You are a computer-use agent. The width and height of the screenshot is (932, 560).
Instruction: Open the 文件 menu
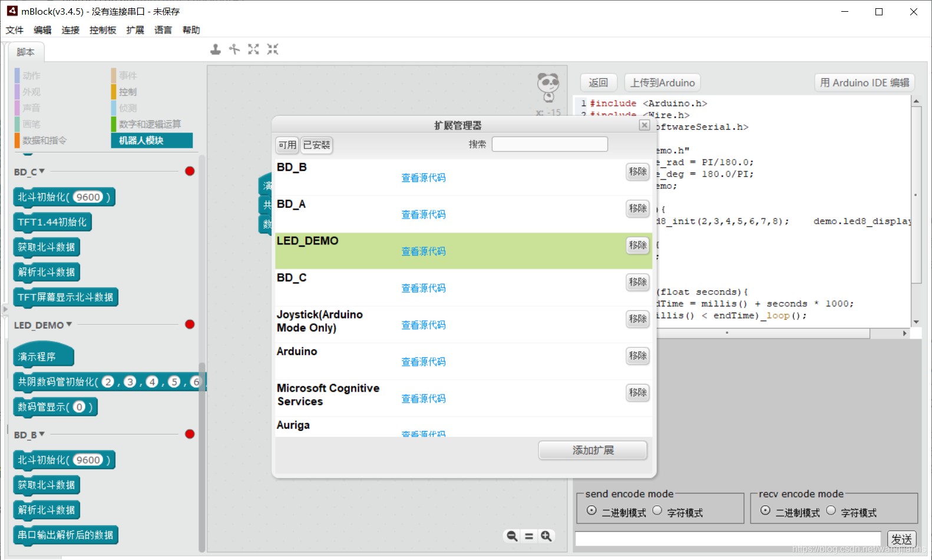(15, 30)
